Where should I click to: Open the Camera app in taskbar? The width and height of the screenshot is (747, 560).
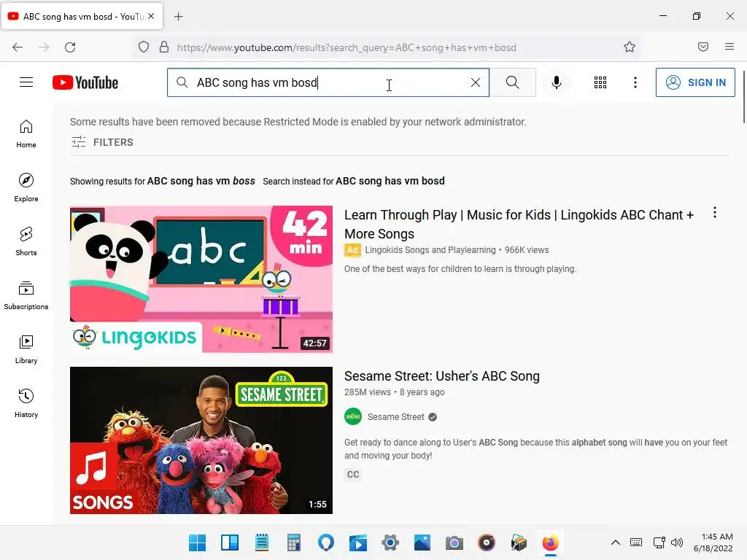pyautogui.click(x=454, y=542)
